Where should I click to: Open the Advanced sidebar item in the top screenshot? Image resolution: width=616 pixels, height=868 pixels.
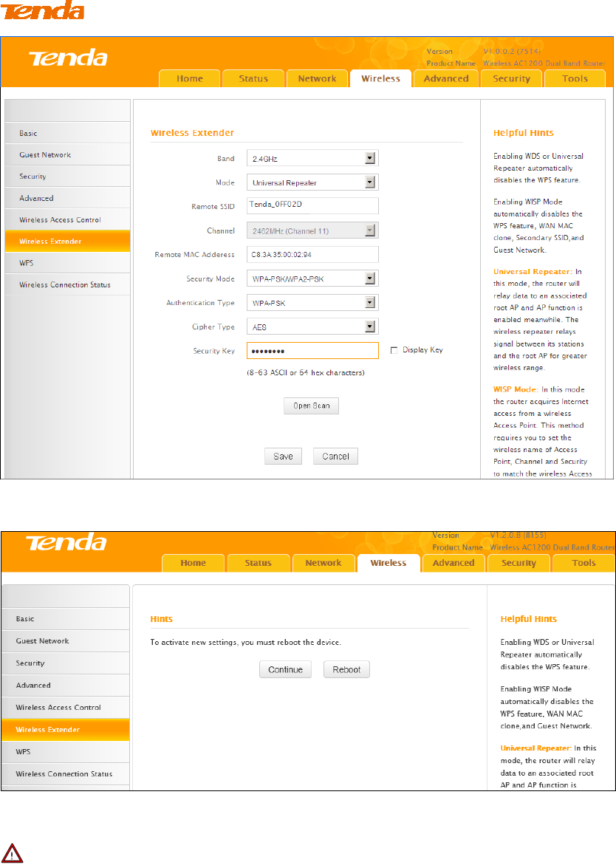pyautogui.click(x=67, y=198)
